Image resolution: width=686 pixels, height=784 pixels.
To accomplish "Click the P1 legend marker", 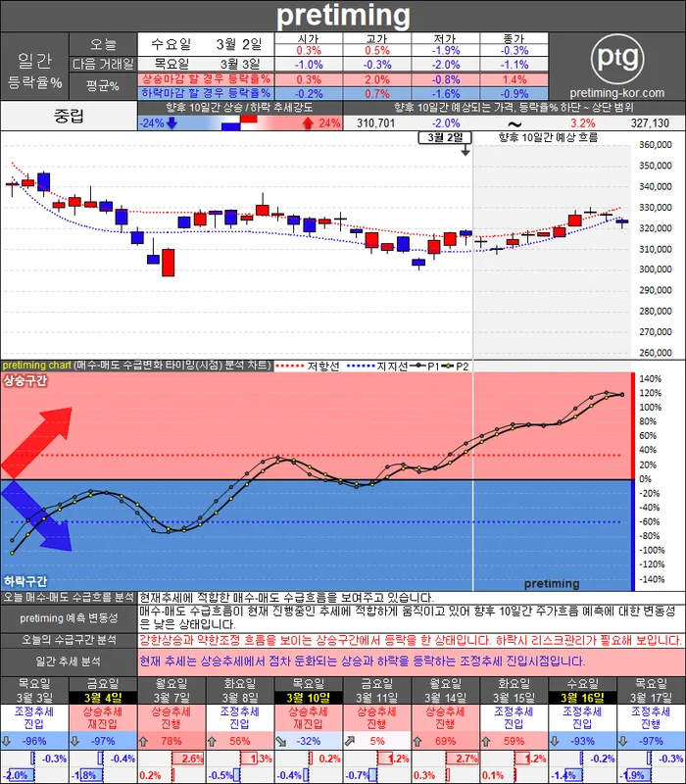I will [x=418, y=366].
